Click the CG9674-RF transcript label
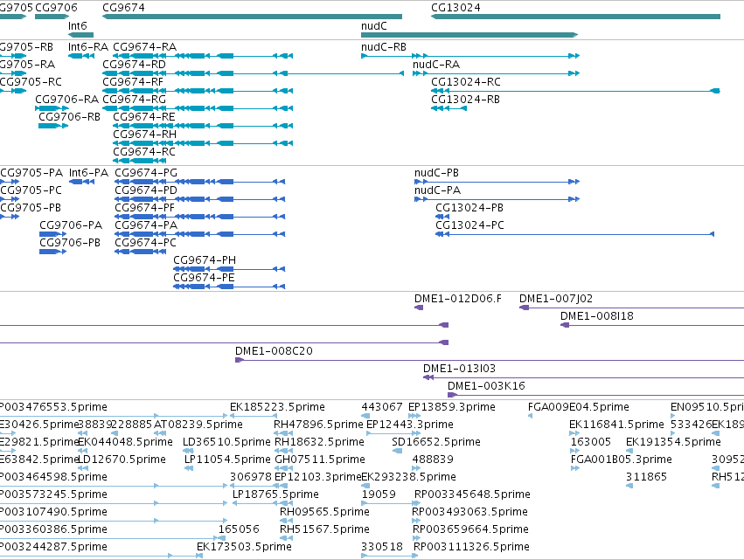The image size is (744, 560). click(133, 82)
